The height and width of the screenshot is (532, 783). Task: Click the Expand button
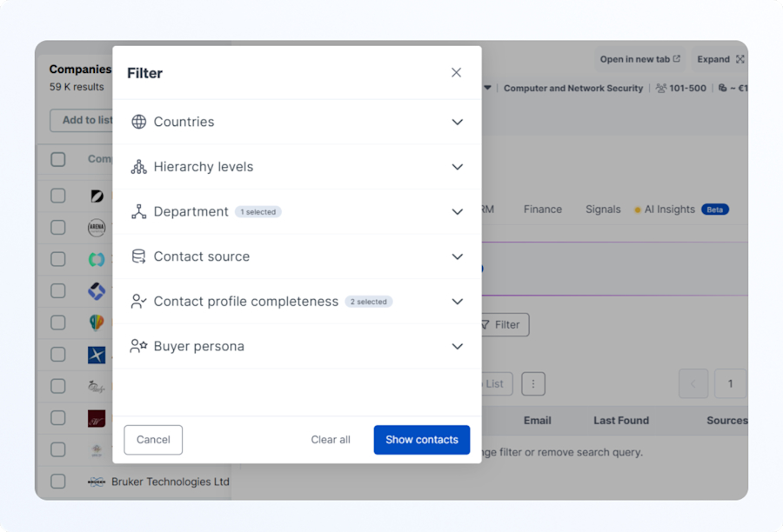tap(720, 59)
